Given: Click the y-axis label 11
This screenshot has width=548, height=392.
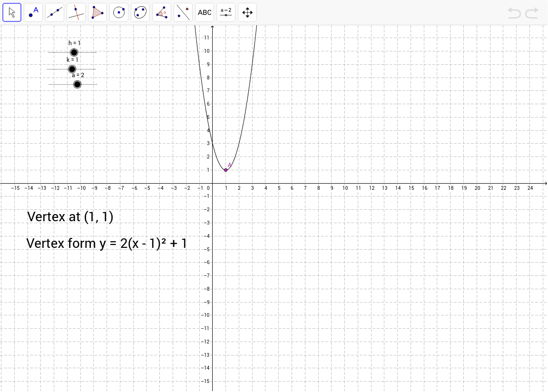Looking at the screenshot, I should coord(207,38).
